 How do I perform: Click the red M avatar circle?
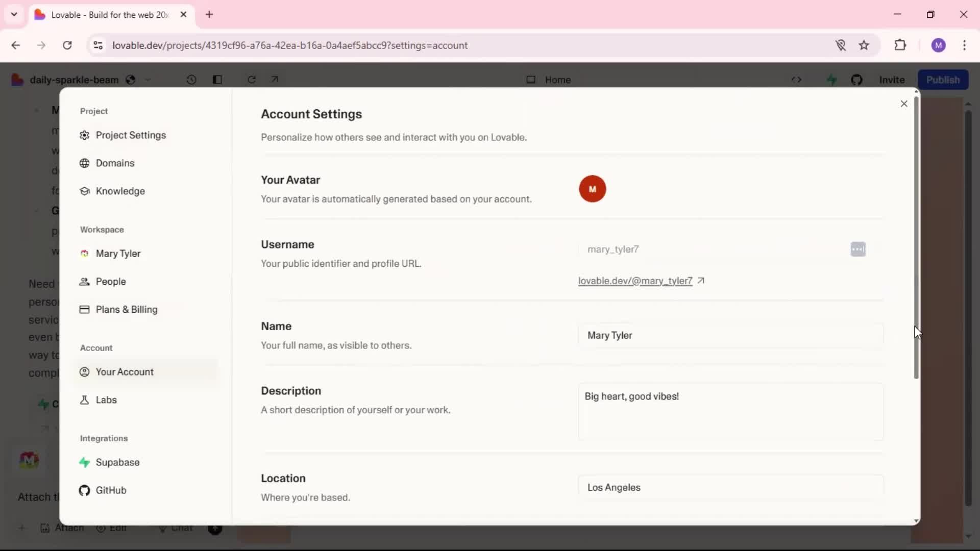pyautogui.click(x=592, y=189)
